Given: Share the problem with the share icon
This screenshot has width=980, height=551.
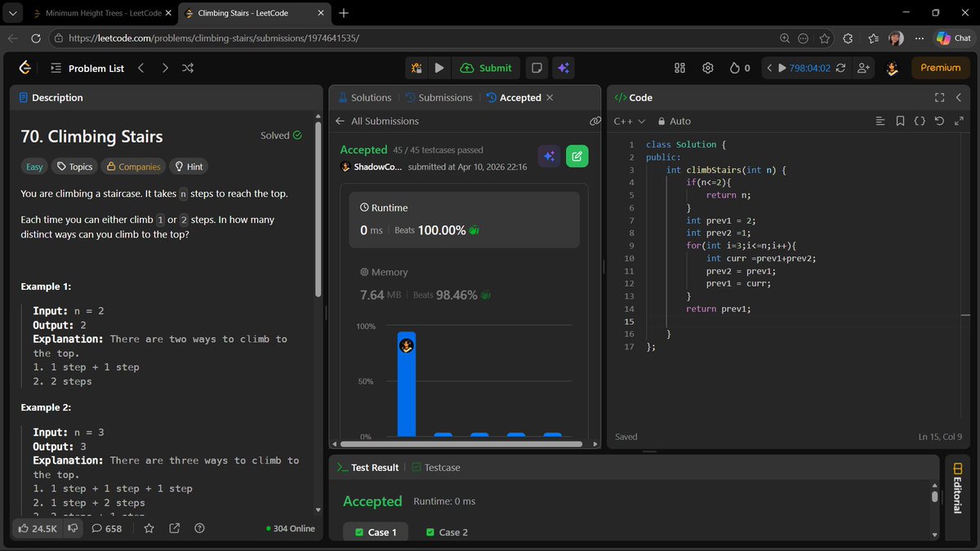Looking at the screenshot, I should [x=174, y=528].
